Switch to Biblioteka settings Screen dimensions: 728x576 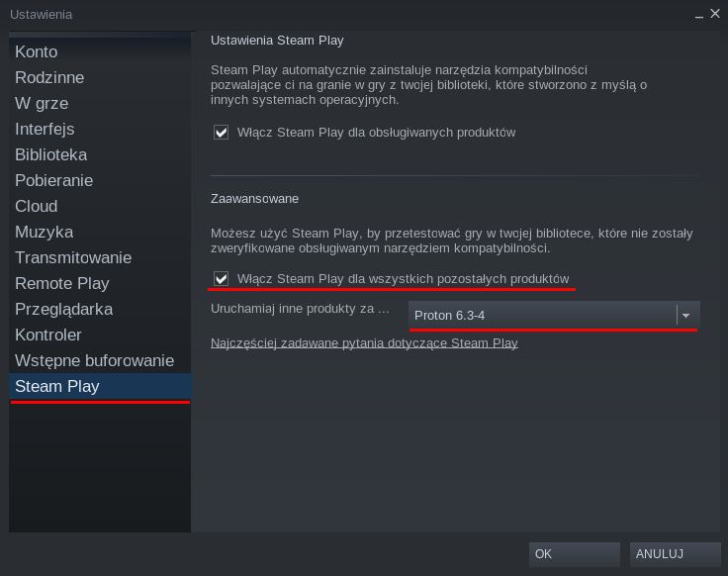click(100, 154)
